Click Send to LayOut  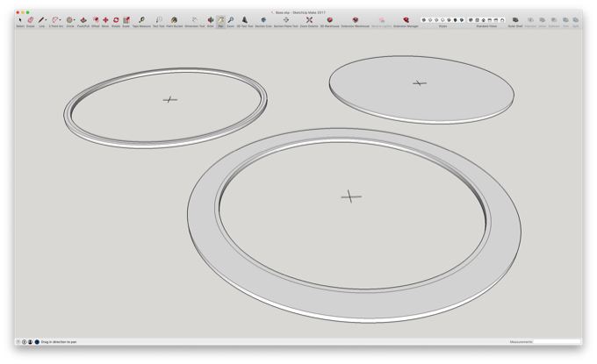tap(381, 20)
